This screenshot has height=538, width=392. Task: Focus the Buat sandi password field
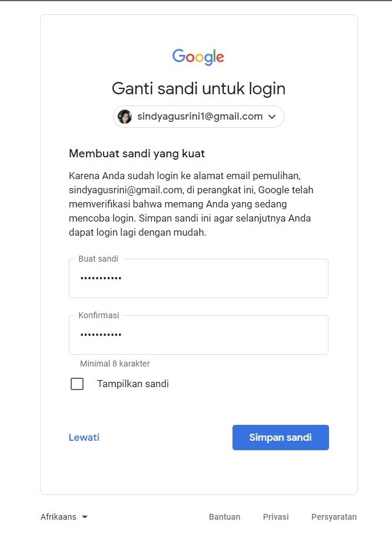[x=198, y=278]
